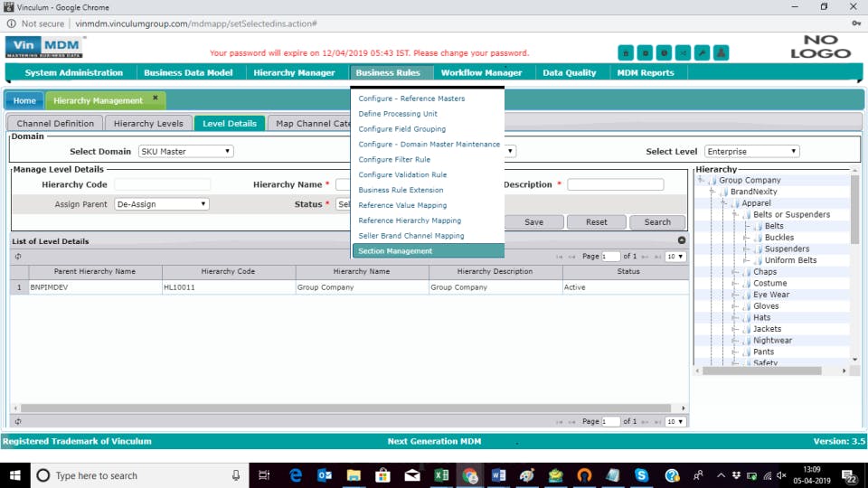Screen dimensions: 868x488
Task: Click the top pager Page number field
Action: tap(610, 257)
